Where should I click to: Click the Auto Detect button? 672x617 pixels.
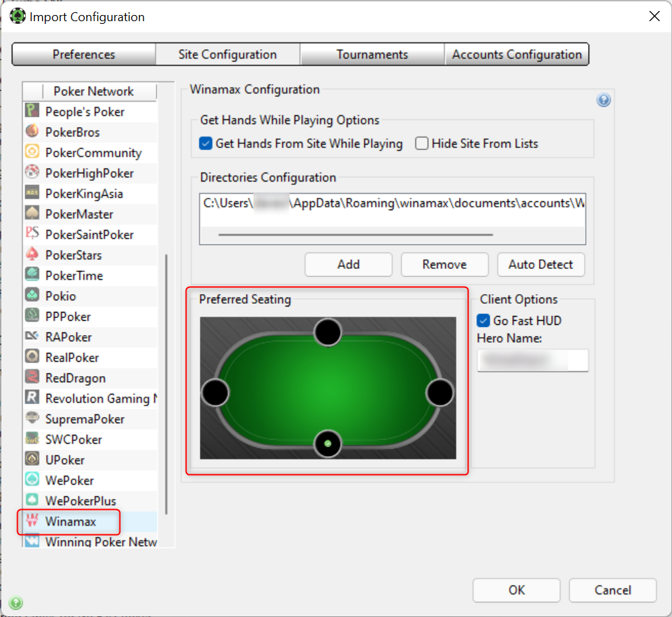click(x=541, y=264)
